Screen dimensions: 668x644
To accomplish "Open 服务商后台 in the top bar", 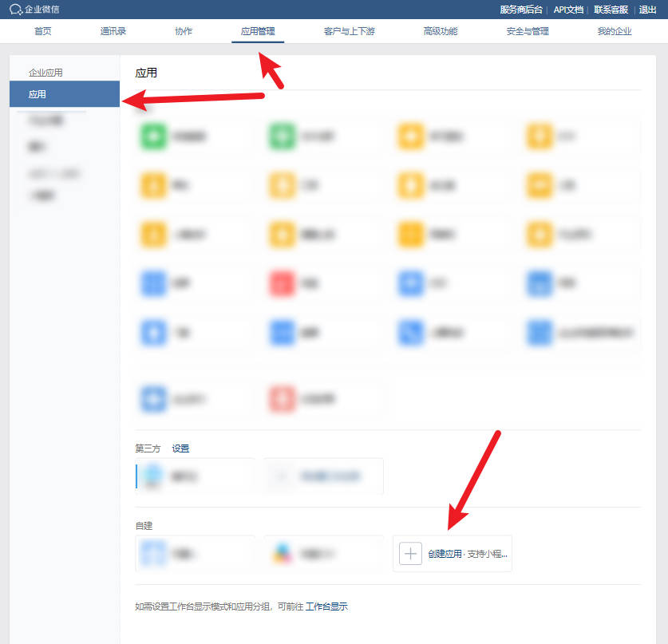I will (x=521, y=10).
